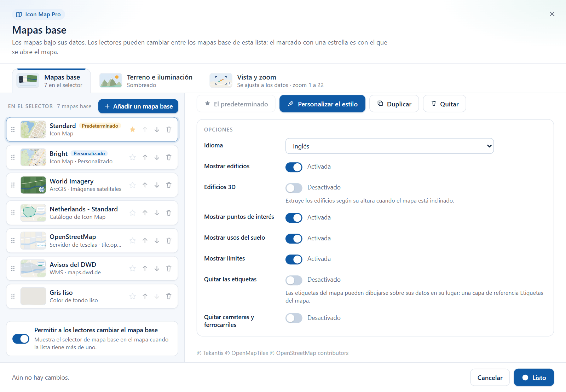Screen dimensions: 566x392
Task: Move Gris liso up in list
Action: pyautogui.click(x=145, y=296)
